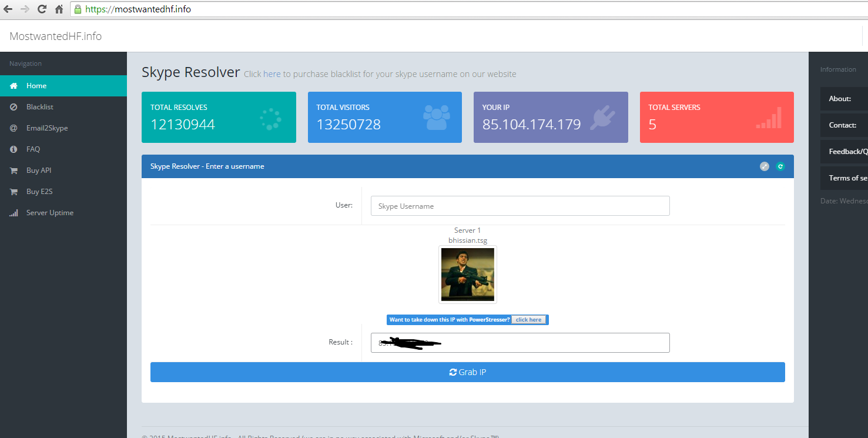The image size is (868, 438).
Task: Click the Server 1 avatar thumbnail
Action: click(468, 275)
